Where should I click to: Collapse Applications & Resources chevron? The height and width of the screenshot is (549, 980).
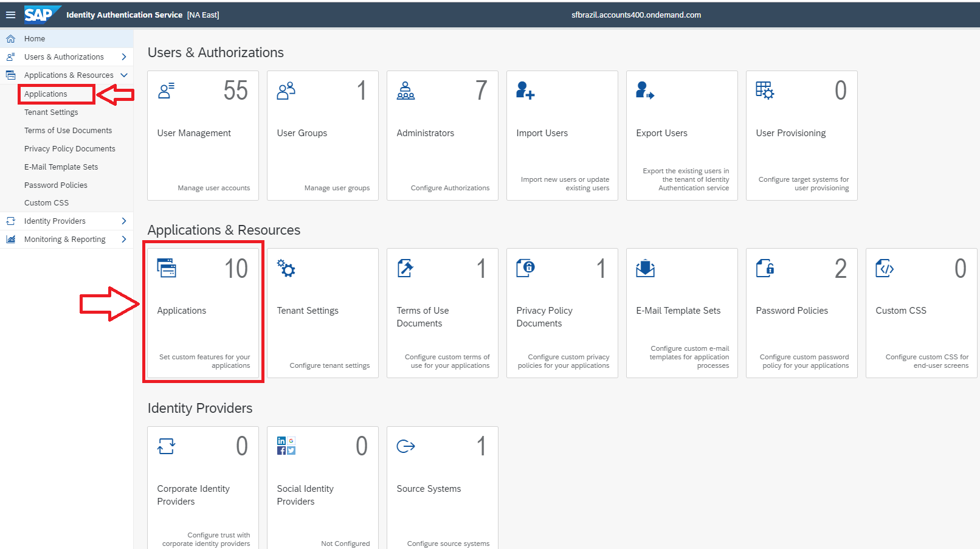pyautogui.click(x=124, y=75)
